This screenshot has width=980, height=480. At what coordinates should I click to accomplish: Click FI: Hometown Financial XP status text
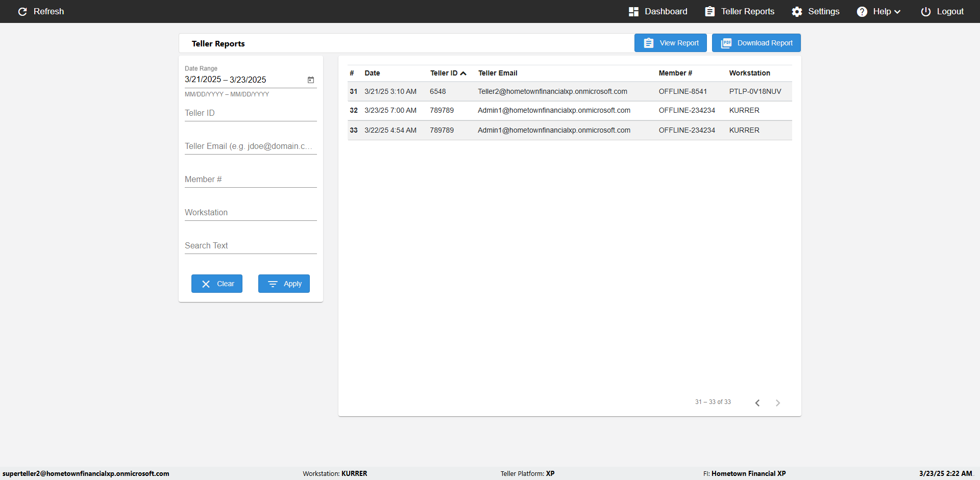pos(745,473)
